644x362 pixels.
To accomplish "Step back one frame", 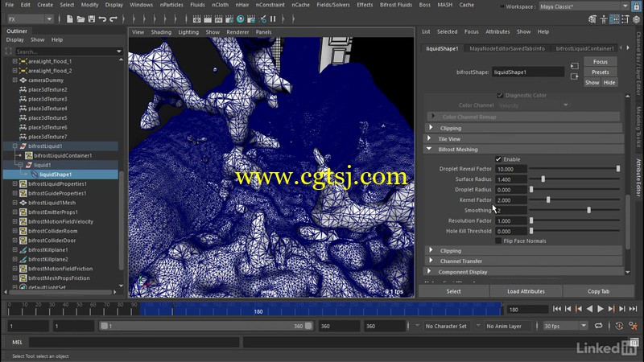I will (568, 309).
